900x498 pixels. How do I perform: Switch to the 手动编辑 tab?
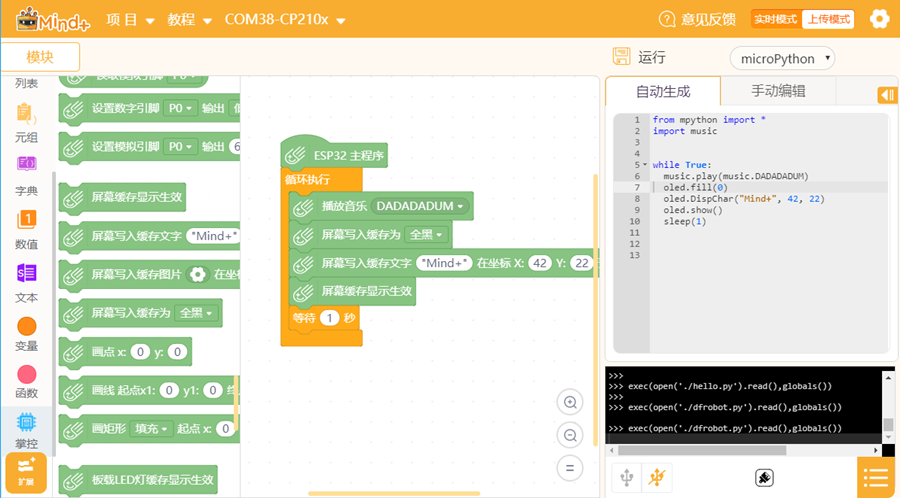[x=778, y=91]
